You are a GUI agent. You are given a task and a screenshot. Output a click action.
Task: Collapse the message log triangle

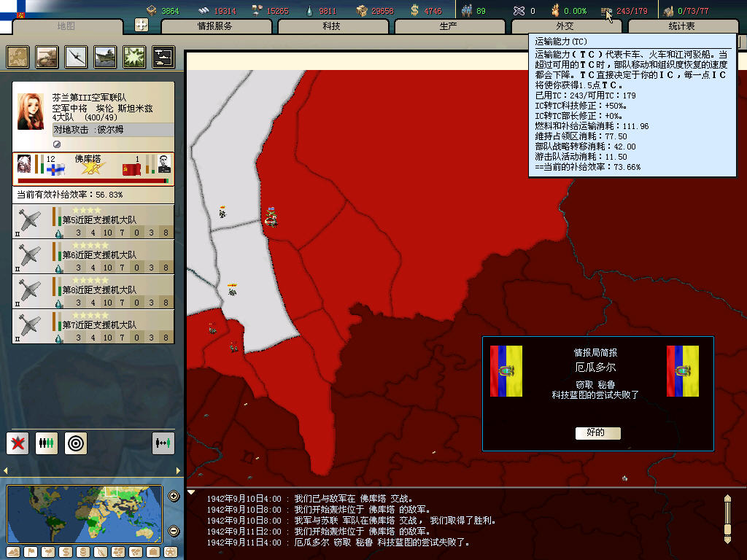191,492
